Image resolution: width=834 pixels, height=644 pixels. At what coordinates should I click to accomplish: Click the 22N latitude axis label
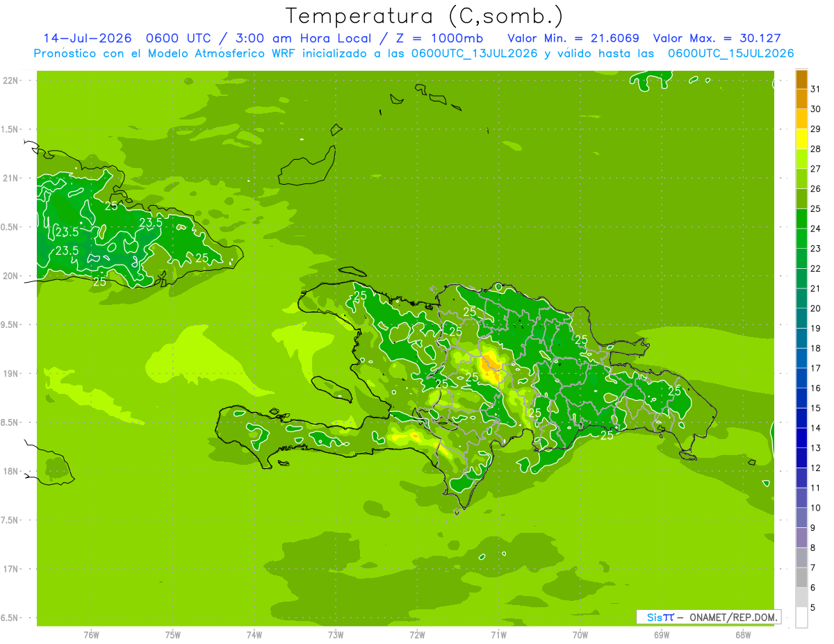coord(11,81)
